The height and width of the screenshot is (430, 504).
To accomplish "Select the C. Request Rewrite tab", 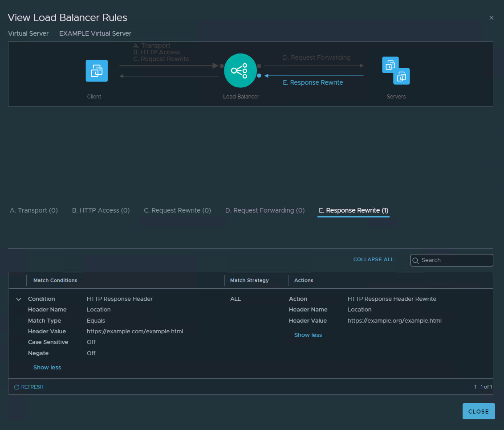I will [x=177, y=210].
